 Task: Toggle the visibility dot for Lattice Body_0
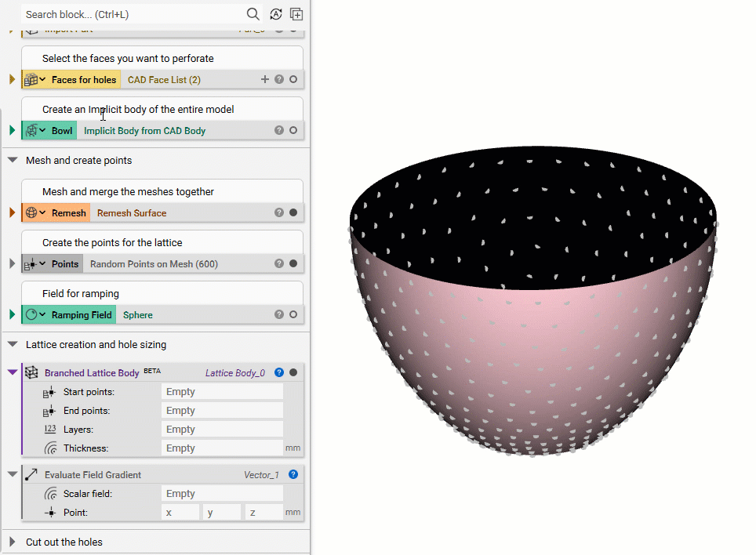coord(292,372)
